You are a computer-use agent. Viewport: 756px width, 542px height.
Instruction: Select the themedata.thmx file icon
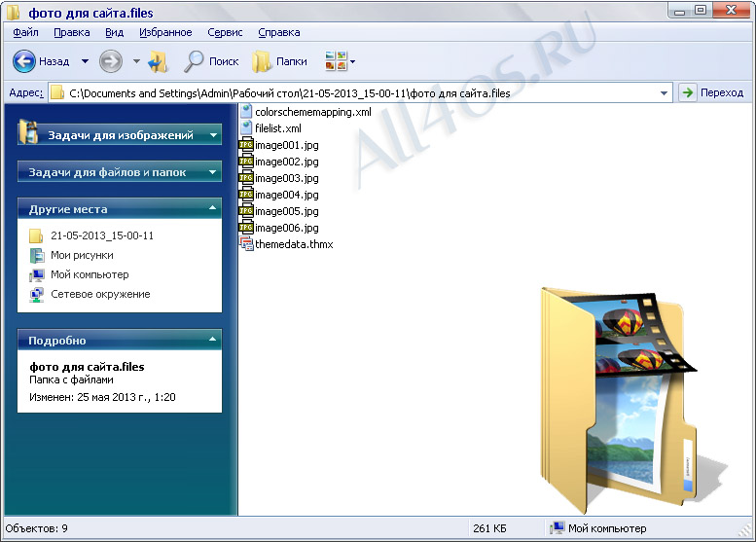246,244
